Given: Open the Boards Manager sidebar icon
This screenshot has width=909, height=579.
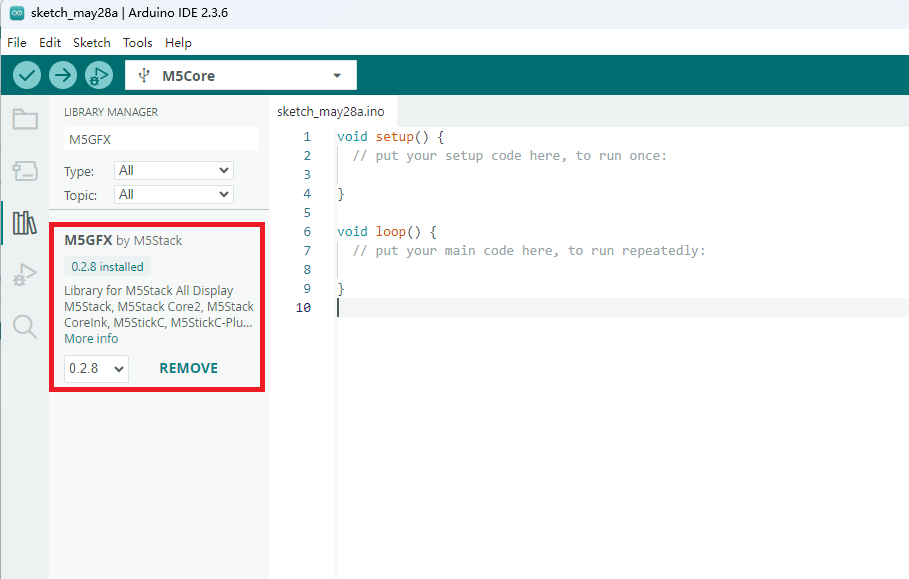Looking at the screenshot, I should click(x=25, y=171).
